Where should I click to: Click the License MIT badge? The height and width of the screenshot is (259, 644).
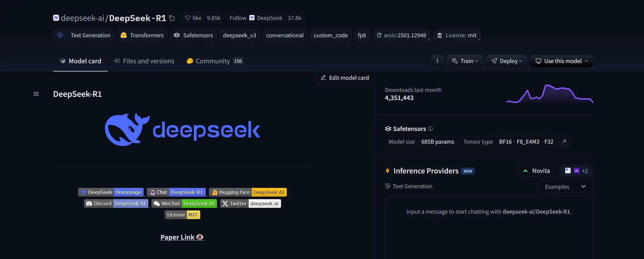[182, 215]
